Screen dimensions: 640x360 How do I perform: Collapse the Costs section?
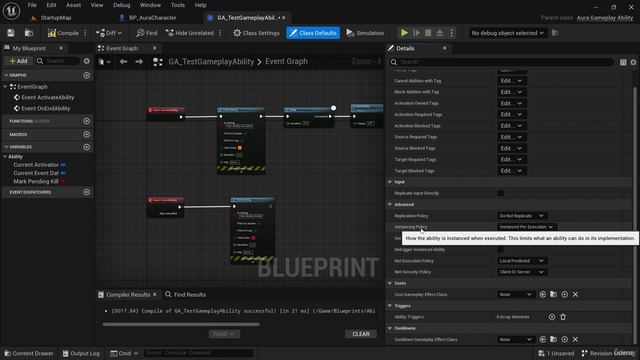coord(389,283)
